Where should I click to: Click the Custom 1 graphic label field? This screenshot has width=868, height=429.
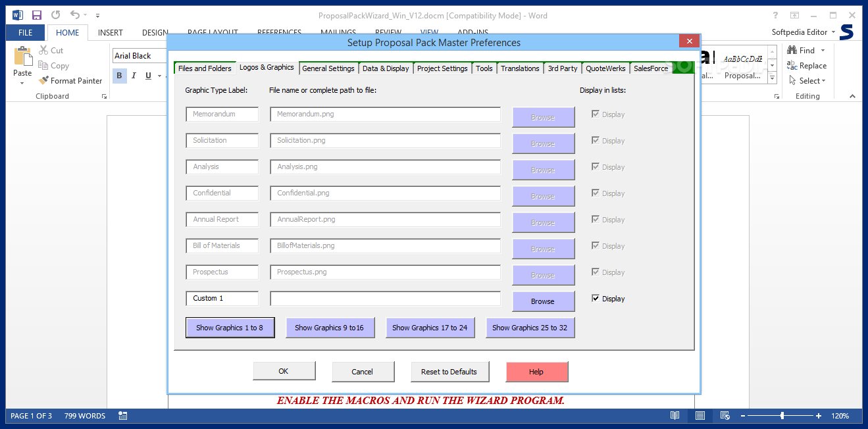222,298
